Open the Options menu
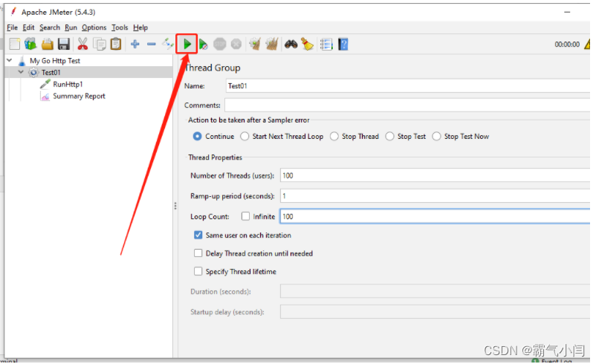The width and height of the screenshot is (596, 364). click(x=94, y=27)
